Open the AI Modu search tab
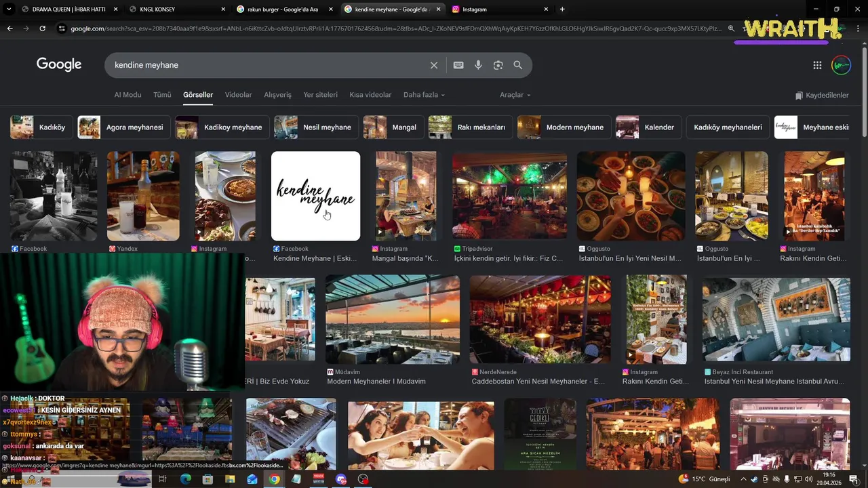 click(x=127, y=95)
